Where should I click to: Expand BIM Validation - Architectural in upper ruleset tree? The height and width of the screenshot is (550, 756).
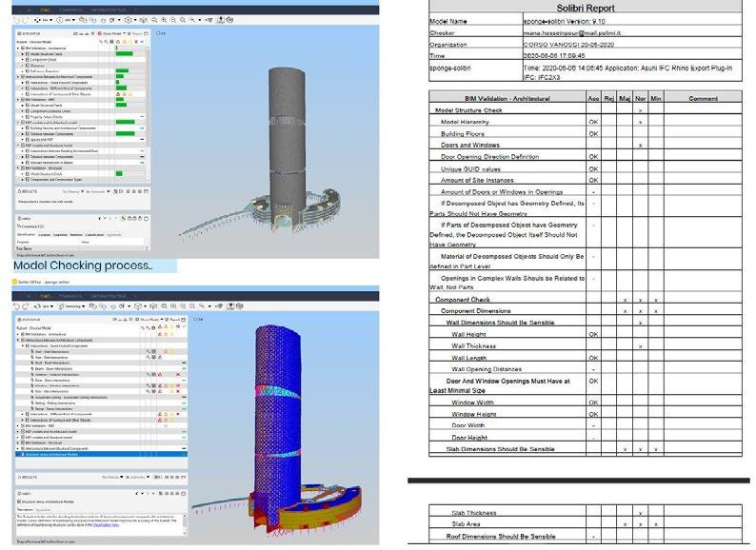[x=18, y=49]
